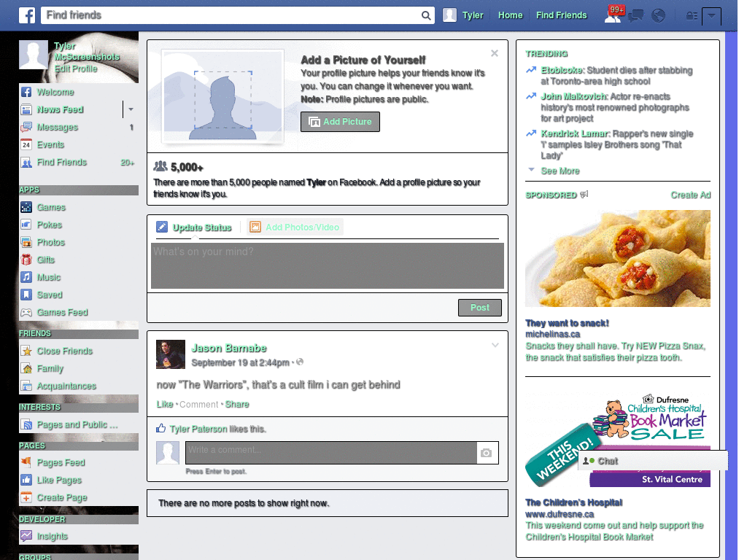Click the Add Picture button
Image resolution: width=747 pixels, height=560 pixels.
click(x=340, y=122)
